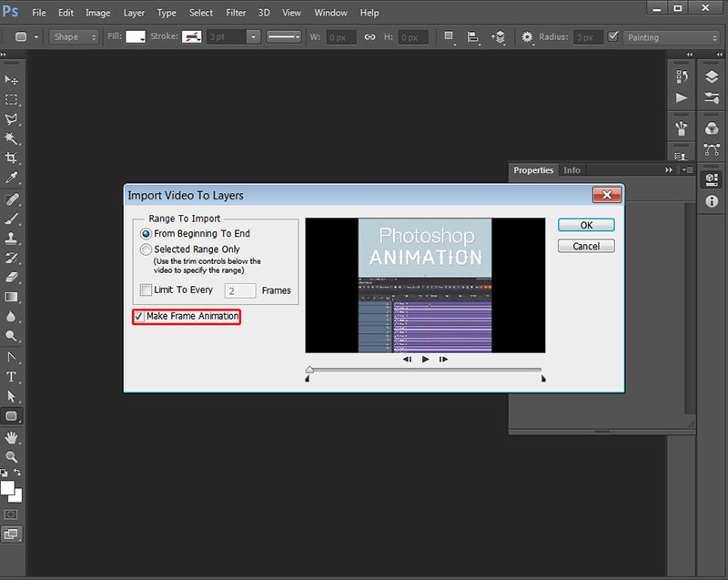The image size is (728, 580).
Task: Open the Image menu
Action: [x=97, y=13]
